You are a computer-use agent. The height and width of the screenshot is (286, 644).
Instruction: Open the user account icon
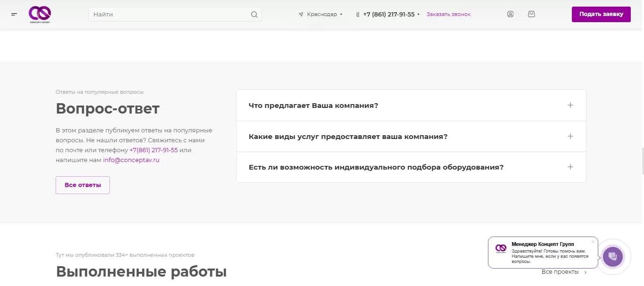pyautogui.click(x=510, y=14)
